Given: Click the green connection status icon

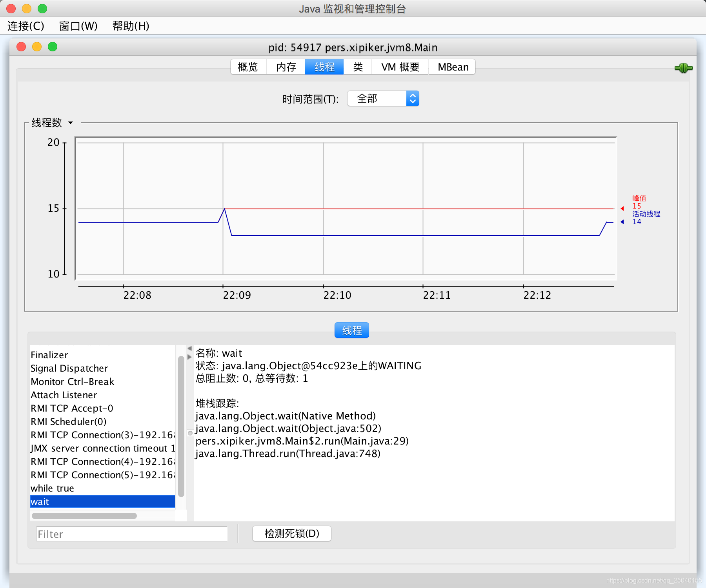Looking at the screenshot, I should pos(683,68).
